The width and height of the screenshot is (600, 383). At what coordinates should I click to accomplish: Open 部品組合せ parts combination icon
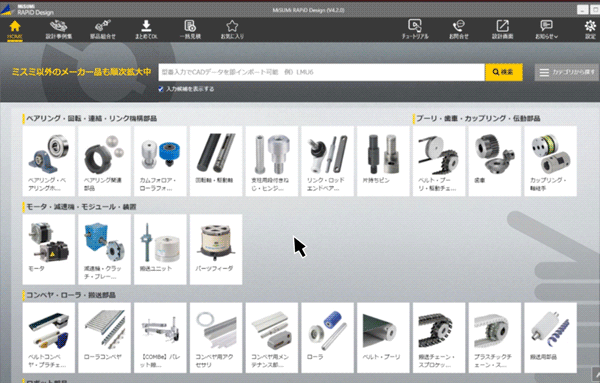click(x=103, y=30)
